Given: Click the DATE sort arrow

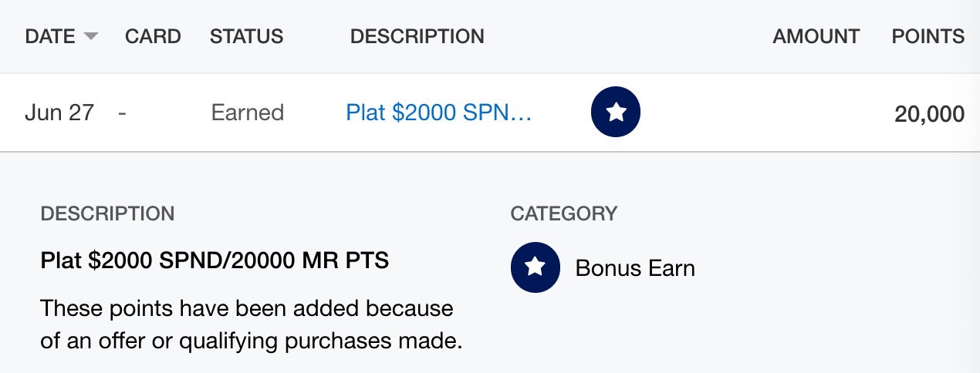Looking at the screenshot, I should [x=91, y=36].
